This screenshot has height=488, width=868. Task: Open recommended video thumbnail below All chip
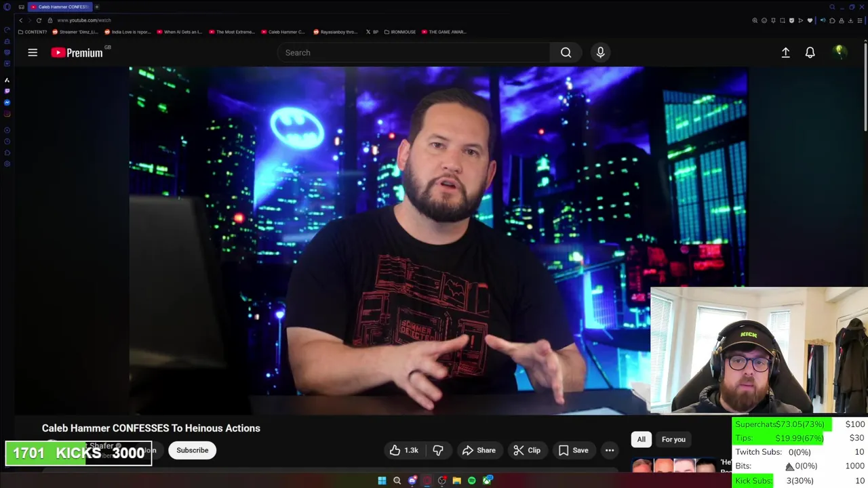(675, 466)
